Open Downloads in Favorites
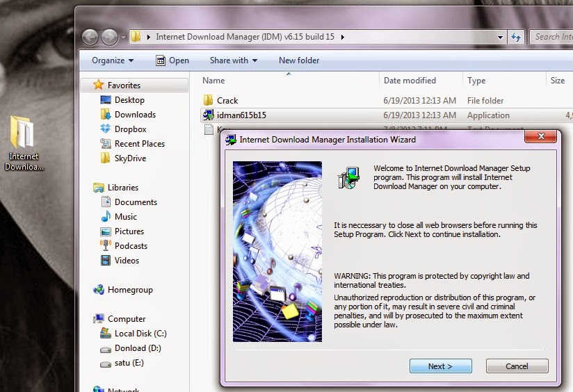This screenshot has height=392, width=573. coord(135,115)
